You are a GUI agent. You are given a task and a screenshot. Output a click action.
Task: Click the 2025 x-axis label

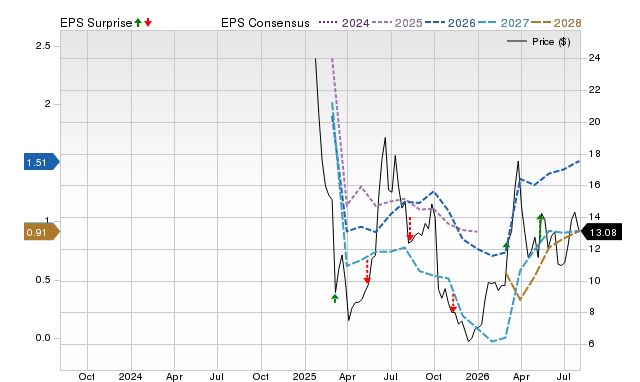pos(304,376)
